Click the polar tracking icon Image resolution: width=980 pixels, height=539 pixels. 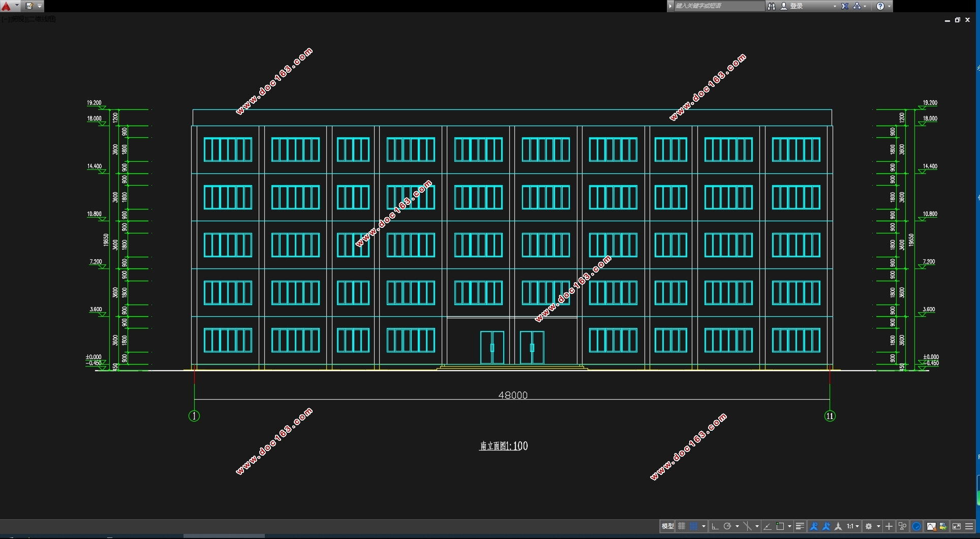pos(727,526)
